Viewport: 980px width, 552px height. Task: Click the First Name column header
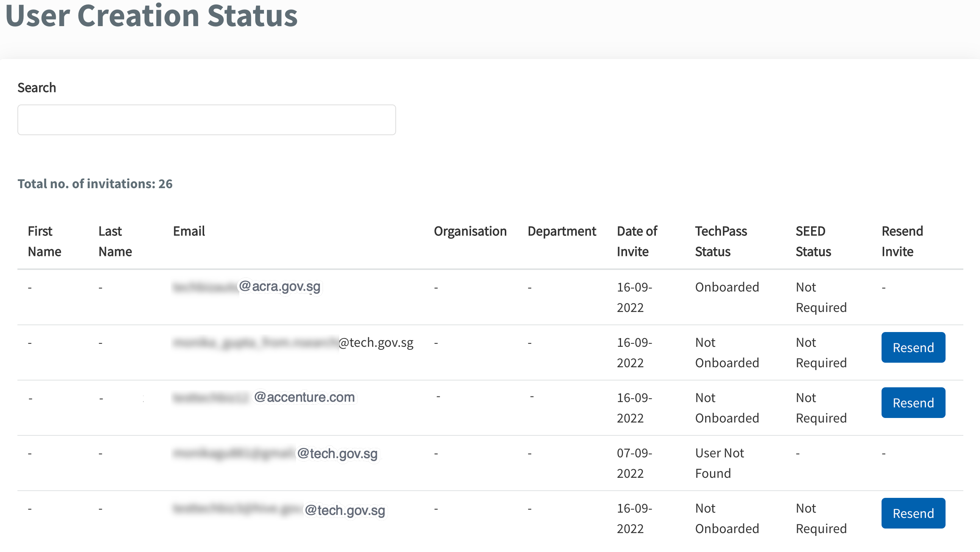(x=44, y=241)
